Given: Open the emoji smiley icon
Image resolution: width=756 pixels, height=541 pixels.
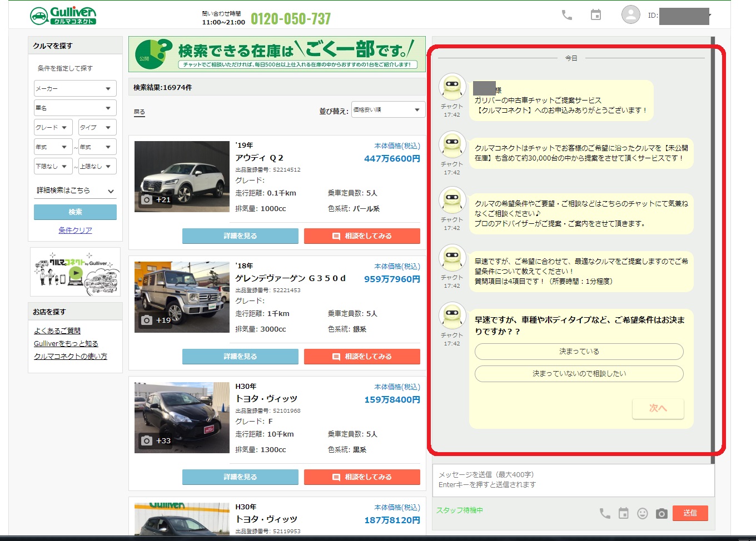Looking at the screenshot, I should (x=643, y=514).
